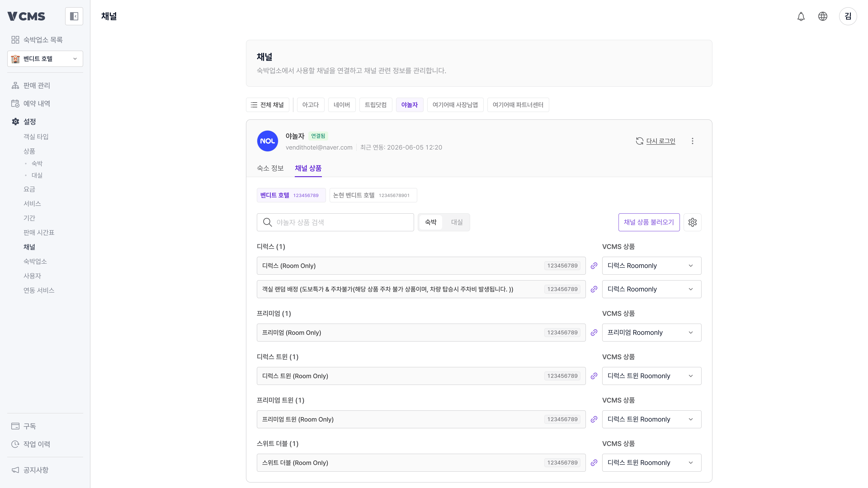The image size is (868, 488).
Task: Switch to the 숙박 toggle option
Action: click(431, 222)
